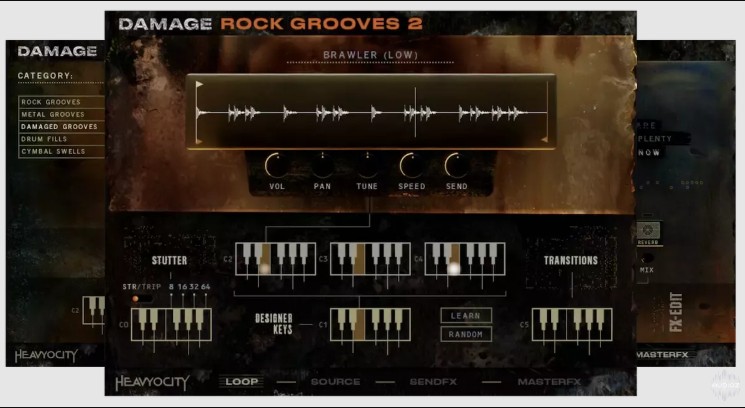
Task: Click the orange STR/TRIP indicator LED
Action: 135,299
